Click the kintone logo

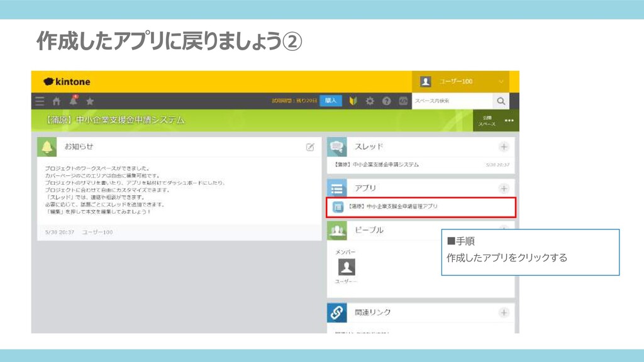tap(67, 82)
